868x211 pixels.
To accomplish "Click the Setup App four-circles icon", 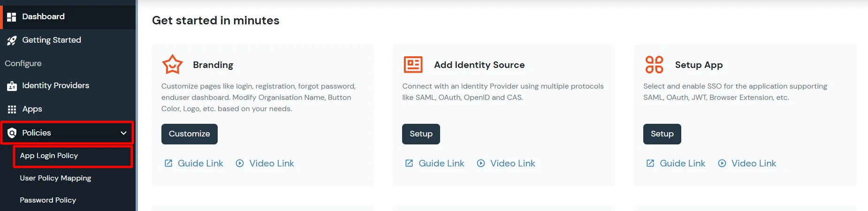I will tap(654, 65).
